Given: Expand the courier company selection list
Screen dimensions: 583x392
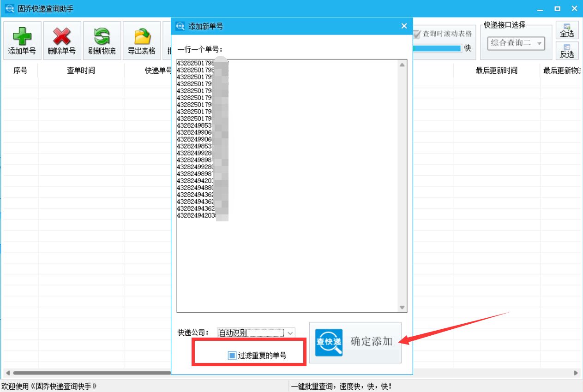Looking at the screenshot, I should (x=290, y=332).
